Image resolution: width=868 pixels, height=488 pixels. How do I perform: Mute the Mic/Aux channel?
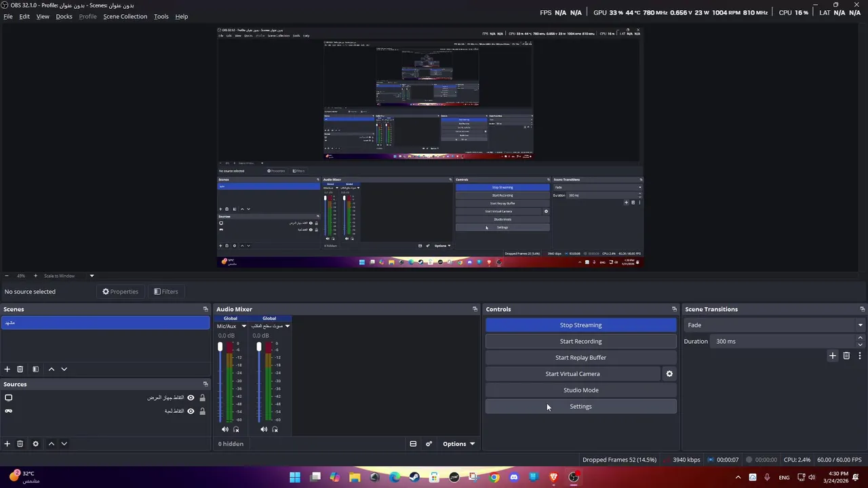[x=225, y=429]
